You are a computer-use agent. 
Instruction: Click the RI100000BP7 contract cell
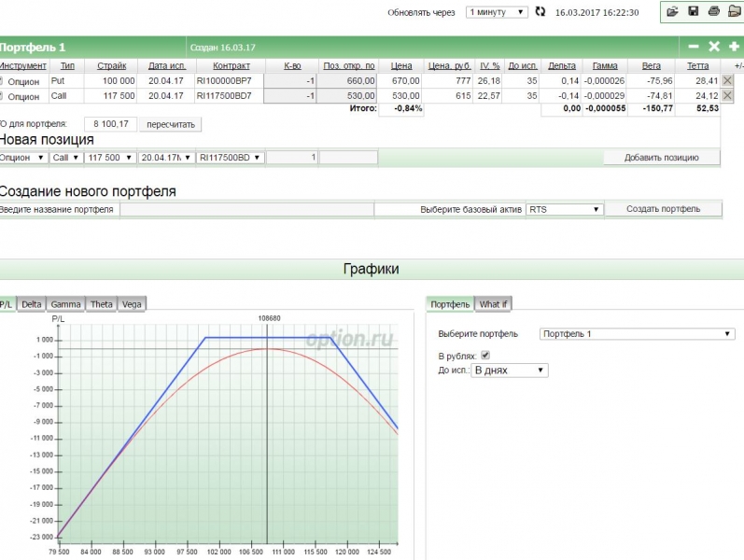tap(224, 80)
